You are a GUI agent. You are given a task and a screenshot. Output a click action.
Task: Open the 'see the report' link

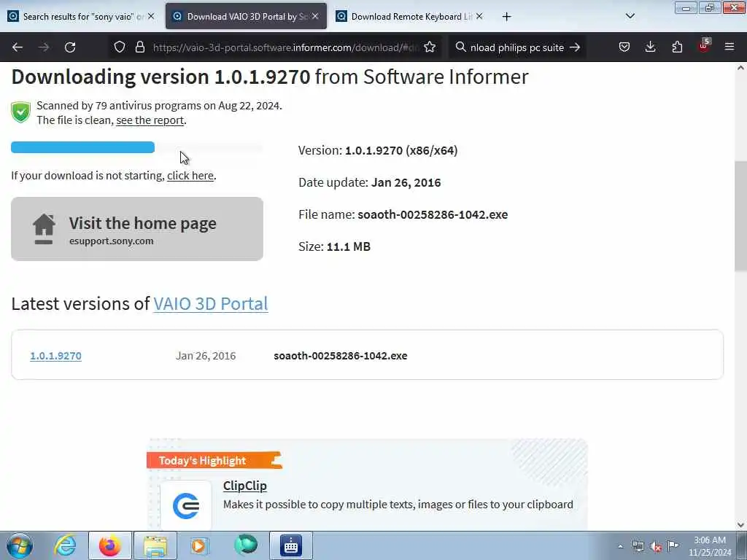pos(150,120)
